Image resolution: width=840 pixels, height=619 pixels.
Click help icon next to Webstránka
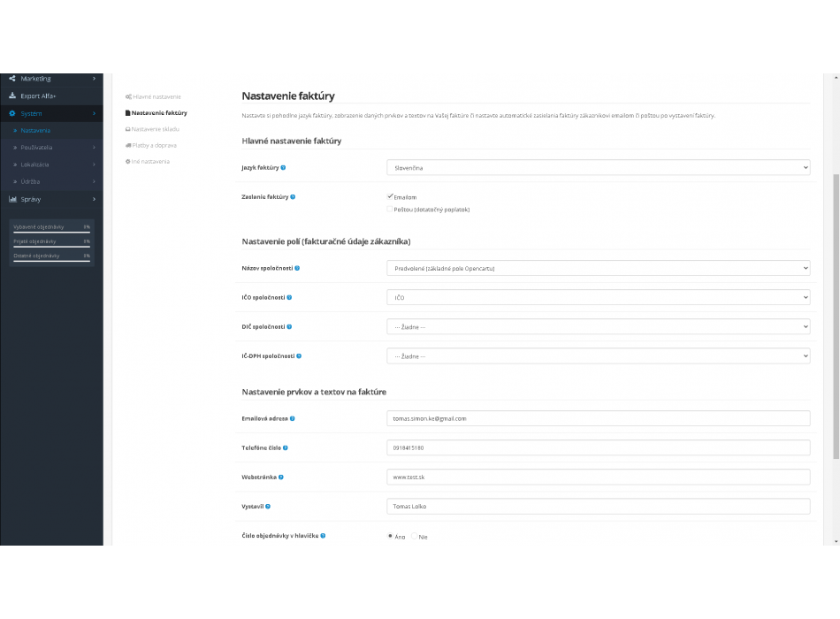point(280,477)
